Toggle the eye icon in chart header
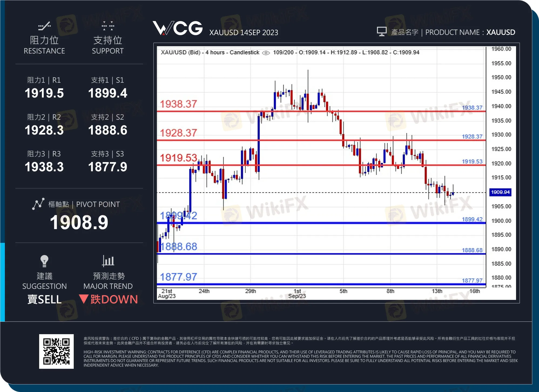Screen dimensions: 539x392 tap(266, 53)
